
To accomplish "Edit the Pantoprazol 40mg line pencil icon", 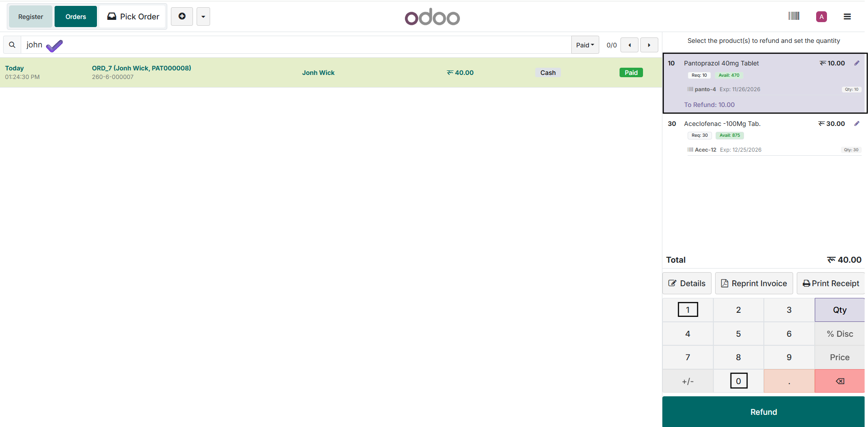I will 857,63.
